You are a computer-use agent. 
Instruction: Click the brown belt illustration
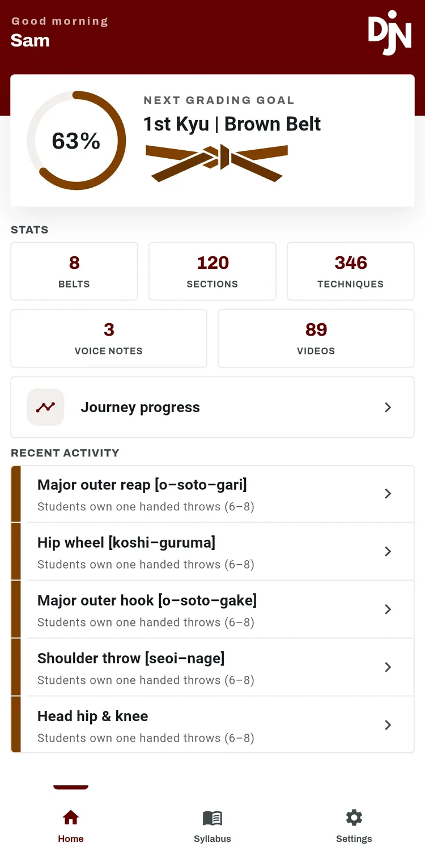tap(217, 163)
